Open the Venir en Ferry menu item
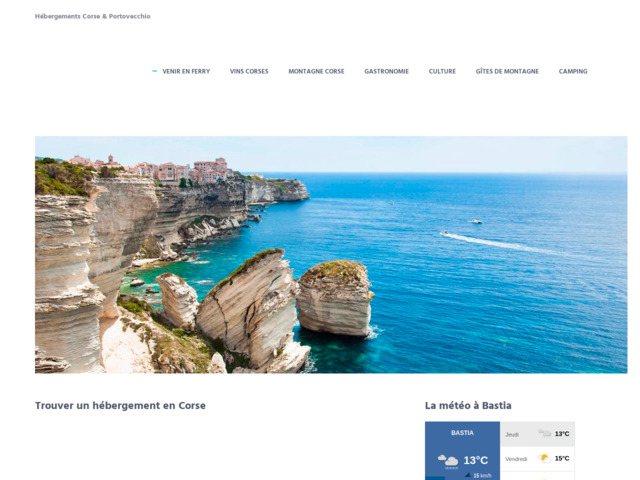This screenshot has width=640, height=480. pyautogui.click(x=186, y=71)
